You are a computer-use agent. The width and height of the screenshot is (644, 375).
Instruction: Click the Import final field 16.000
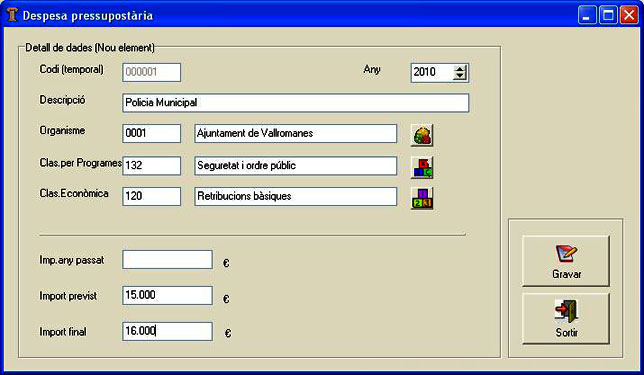[168, 331]
